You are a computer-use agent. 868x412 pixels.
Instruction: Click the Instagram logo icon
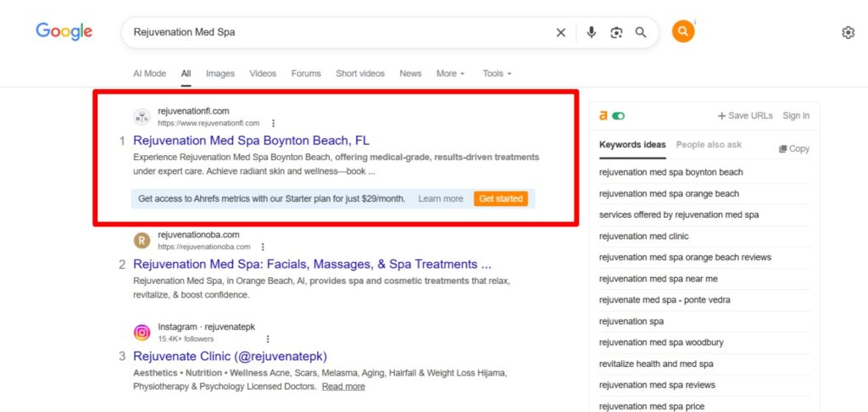coord(142,332)
